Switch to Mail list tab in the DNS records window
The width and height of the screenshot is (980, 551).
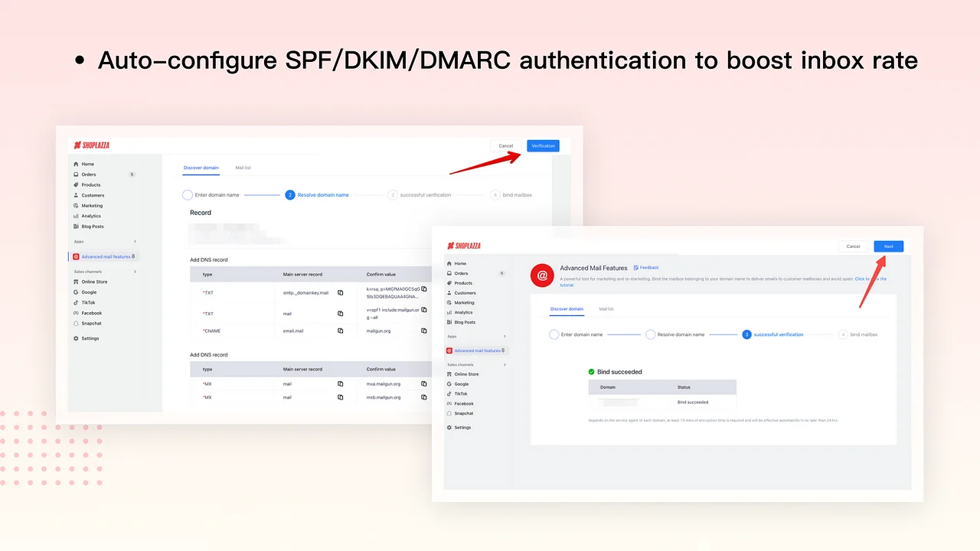[243, 168]
